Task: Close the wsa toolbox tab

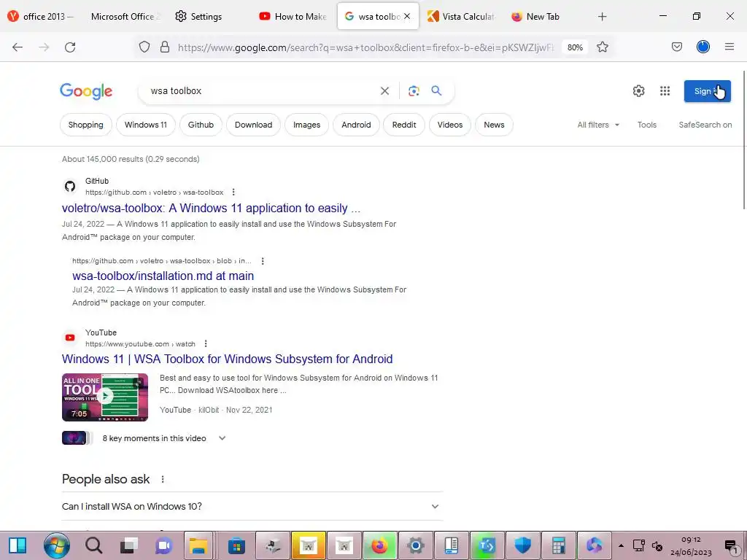Action: [407, 16]
